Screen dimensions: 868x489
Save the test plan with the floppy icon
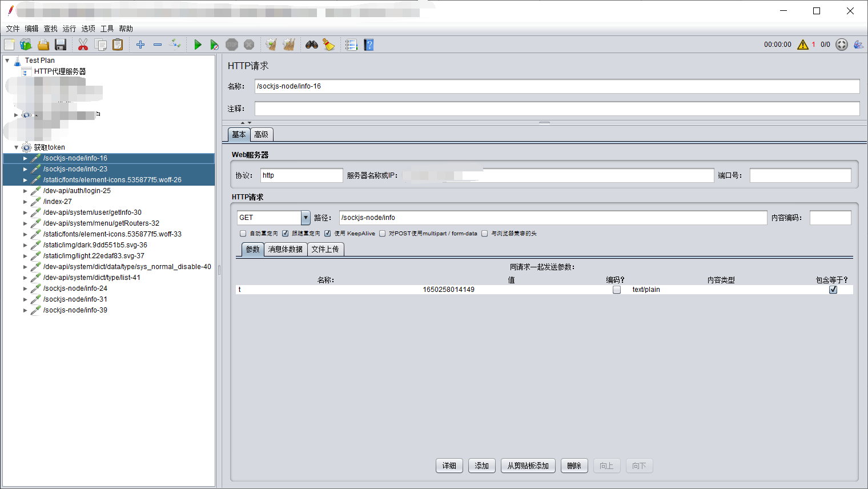pyautogui.click(x=61, y=45)
